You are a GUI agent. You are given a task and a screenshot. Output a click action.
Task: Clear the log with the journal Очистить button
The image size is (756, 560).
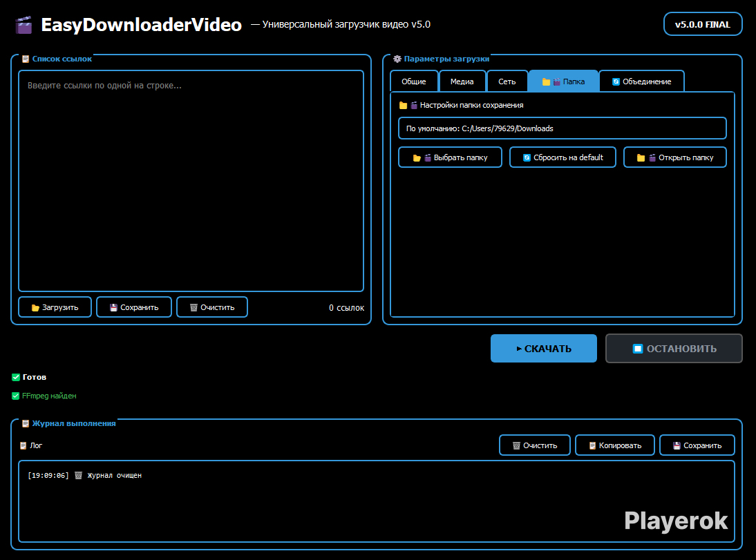click(535, 445)
